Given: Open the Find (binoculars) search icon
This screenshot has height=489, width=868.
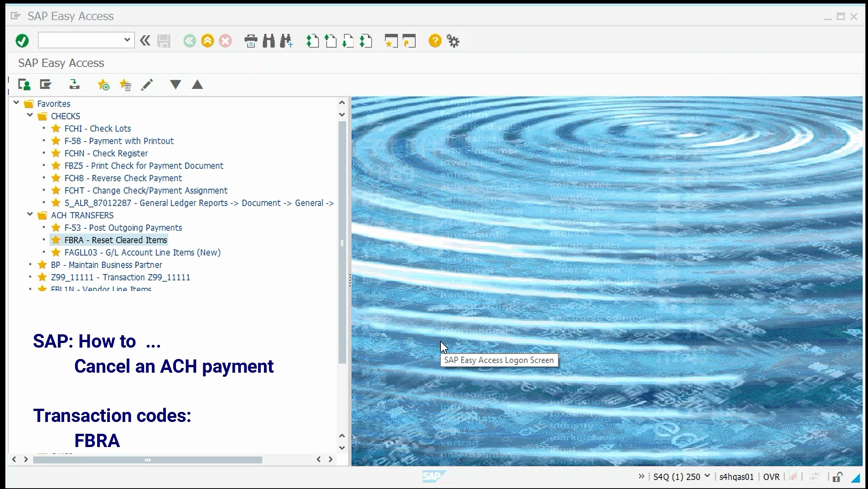Looking at the screenshot, I should [x=269, y=41].
